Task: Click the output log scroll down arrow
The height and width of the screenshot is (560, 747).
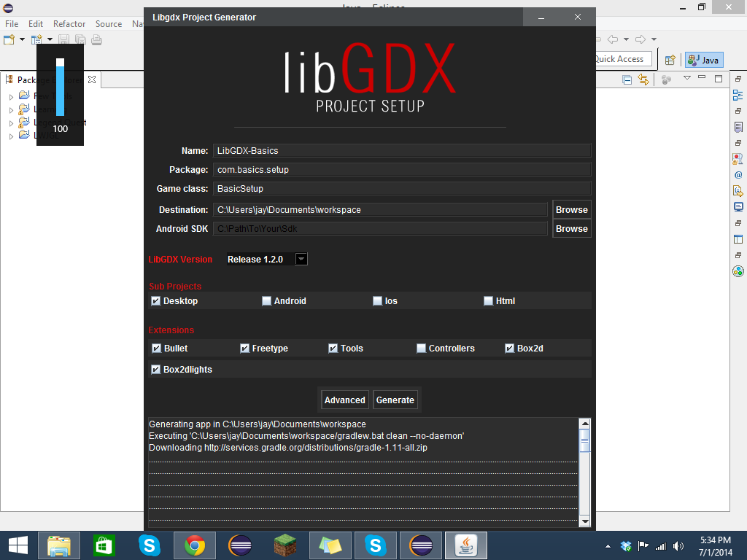Action: [x=584, y=521]
